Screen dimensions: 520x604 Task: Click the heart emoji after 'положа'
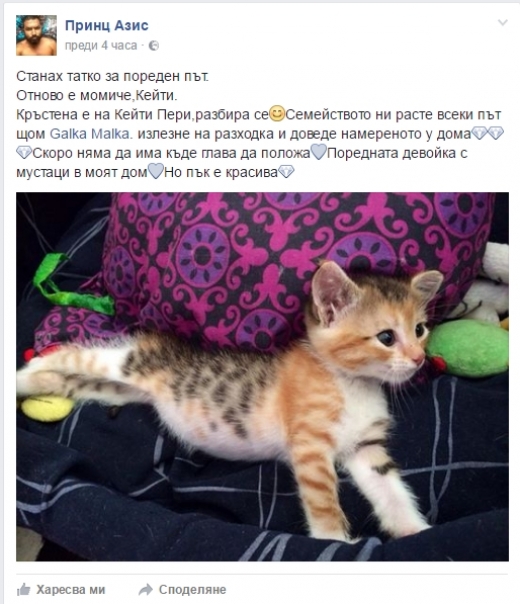pos(319,152)
